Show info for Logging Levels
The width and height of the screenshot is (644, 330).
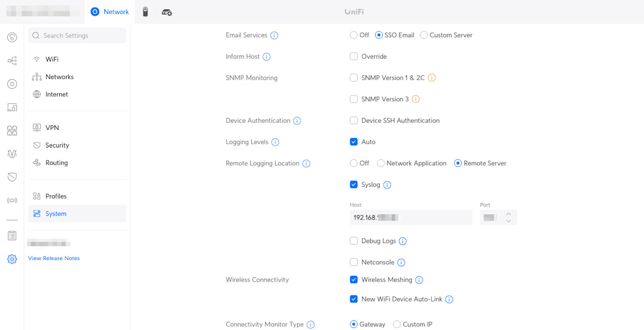[x=275, y=142]
